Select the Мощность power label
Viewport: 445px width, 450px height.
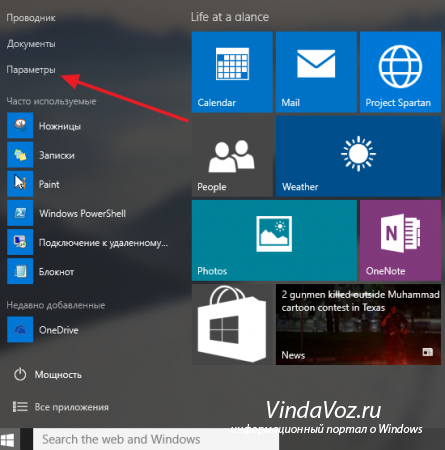pos(58,375)
